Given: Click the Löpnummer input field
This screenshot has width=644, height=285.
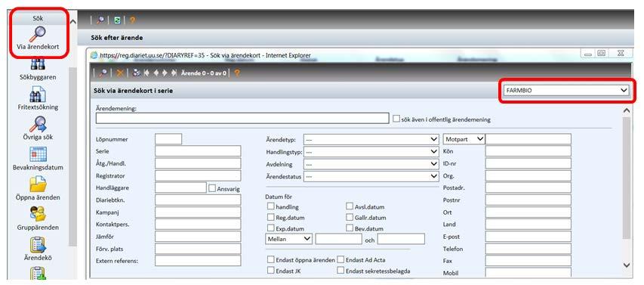Looking at the screenshot, I should pos(168,139).
